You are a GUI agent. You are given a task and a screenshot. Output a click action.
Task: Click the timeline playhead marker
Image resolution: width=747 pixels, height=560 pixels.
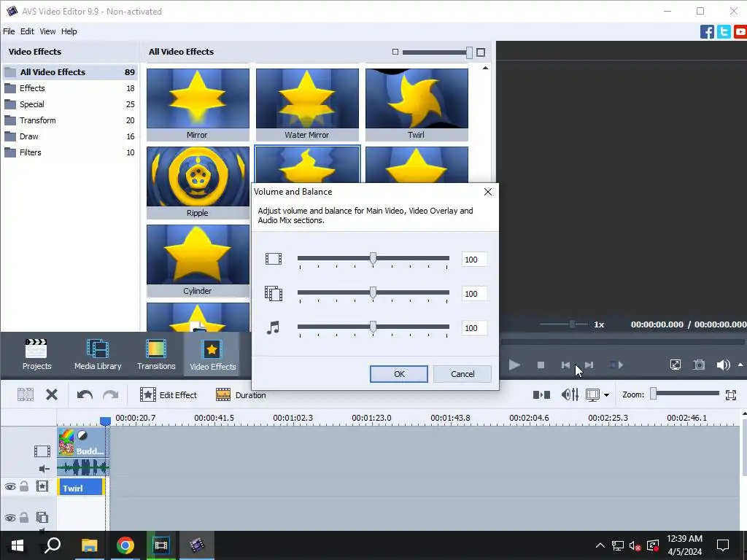coord(105,421)
